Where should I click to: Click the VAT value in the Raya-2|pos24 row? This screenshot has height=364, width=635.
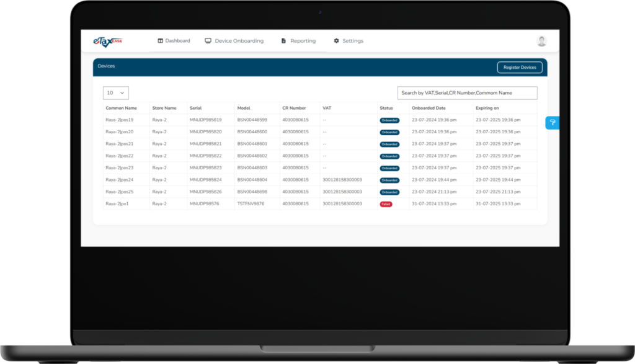[342, 180]
